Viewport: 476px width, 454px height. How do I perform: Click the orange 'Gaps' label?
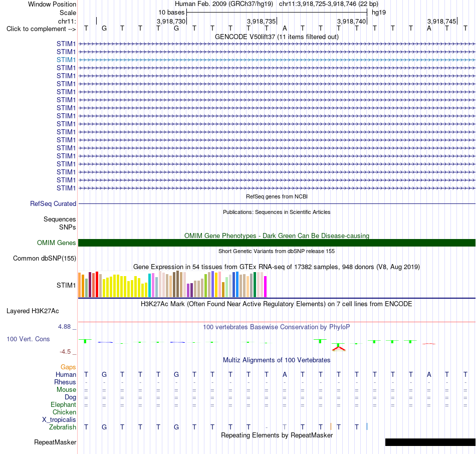[68, 367]
